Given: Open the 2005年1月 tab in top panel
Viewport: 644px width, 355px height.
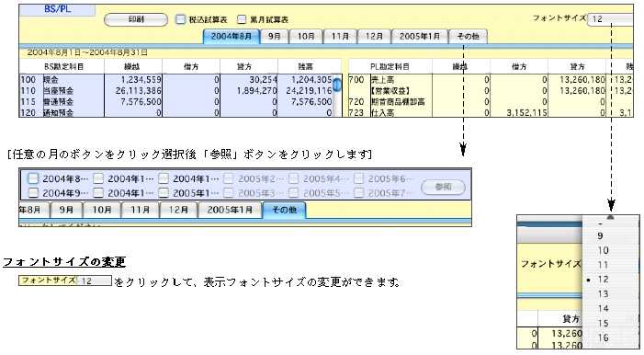Looking at the screenshot, I should [x=419, y=36].
